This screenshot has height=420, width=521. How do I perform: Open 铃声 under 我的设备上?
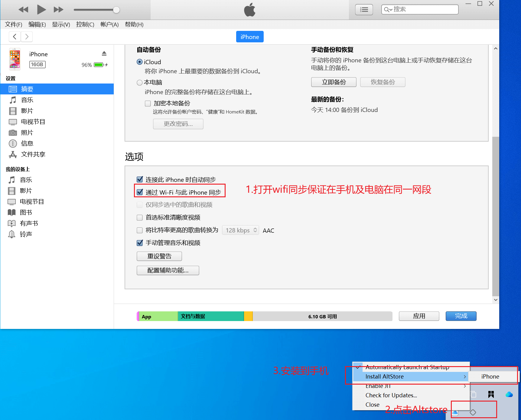pyautogui.click(x=57, y=234)
